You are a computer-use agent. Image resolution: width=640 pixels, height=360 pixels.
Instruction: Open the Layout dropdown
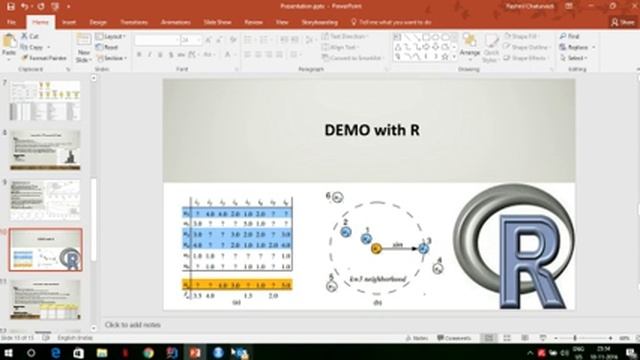111,36
